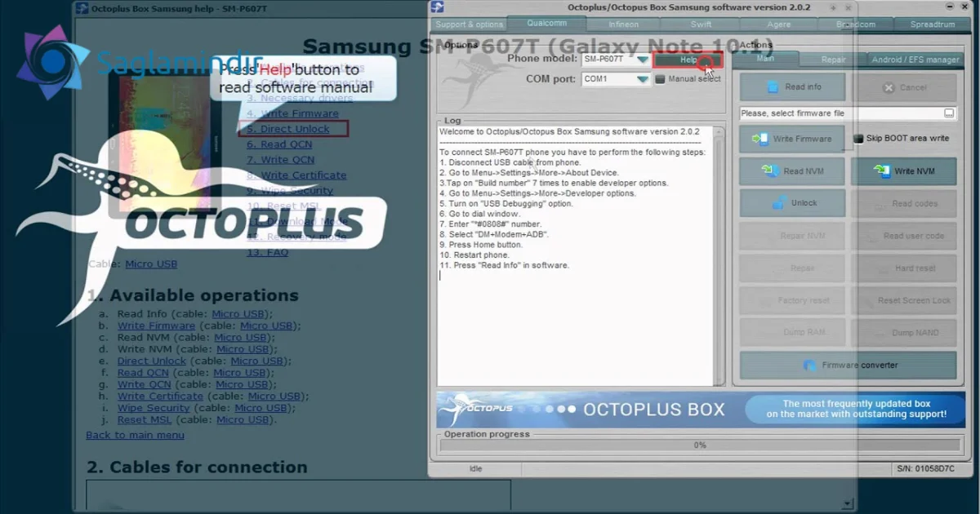980x514 pixels.
Task: Open the Repair actions tab
Action: coord(833,60)
